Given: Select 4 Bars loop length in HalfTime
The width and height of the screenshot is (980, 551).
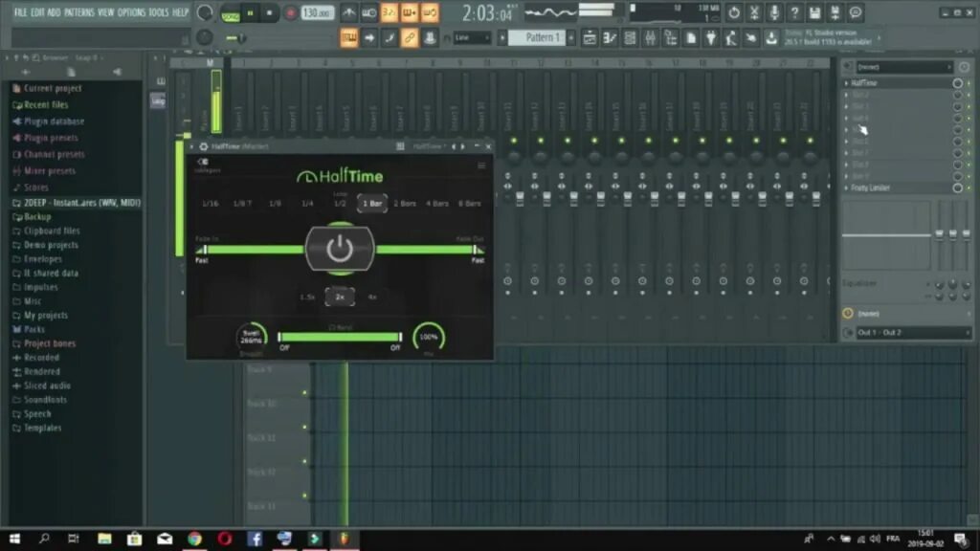Looking at the screenshot, I should [x=436, y=204].
